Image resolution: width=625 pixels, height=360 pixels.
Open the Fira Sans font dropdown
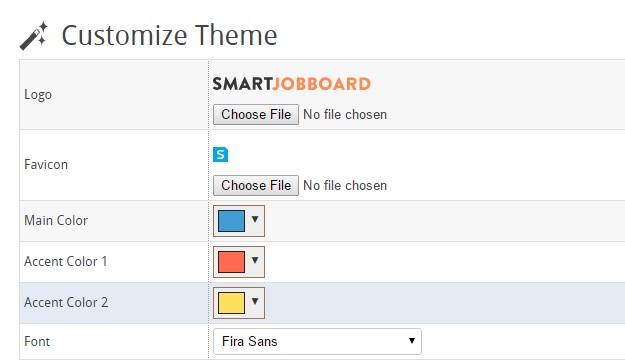point(317,342)
